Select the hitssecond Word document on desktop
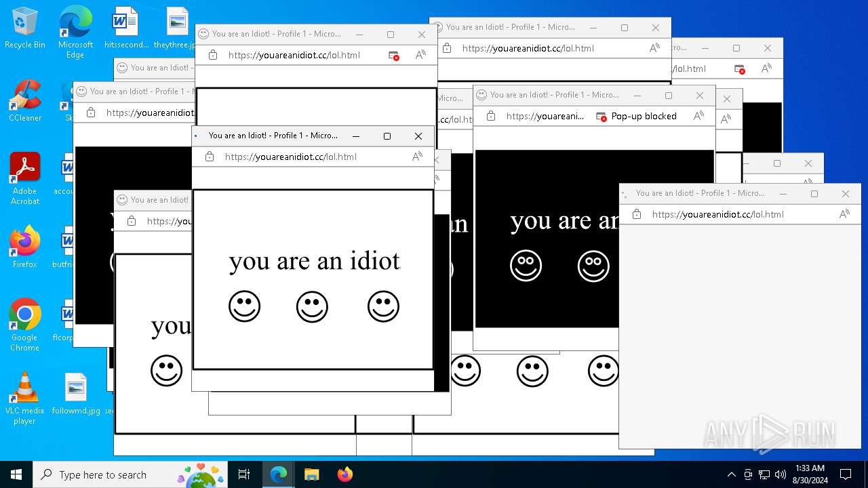The width and height of the screenshot is (868, 488). click(126, 28)
